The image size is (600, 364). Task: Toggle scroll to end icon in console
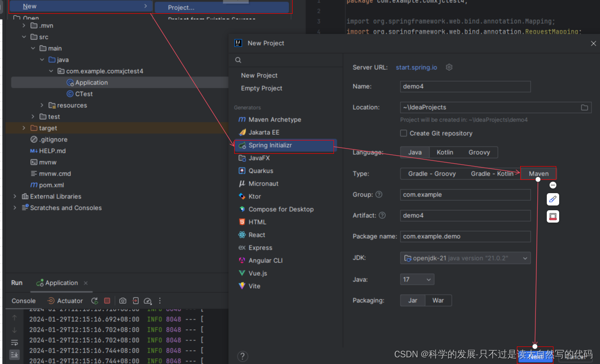[15, 354]
